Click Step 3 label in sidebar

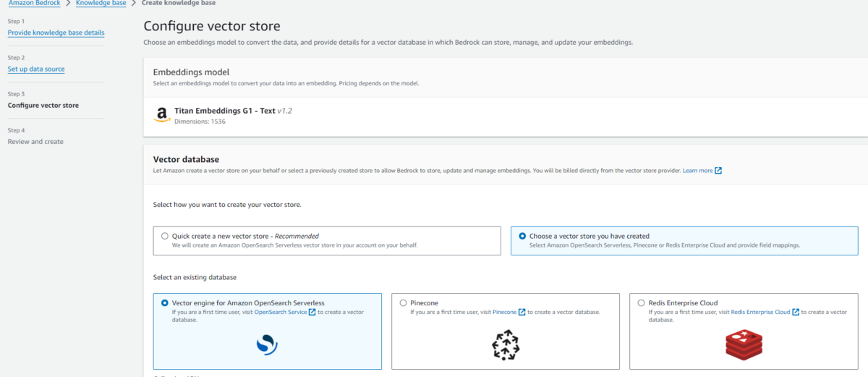pyautogui.click(x=16, y=94)
